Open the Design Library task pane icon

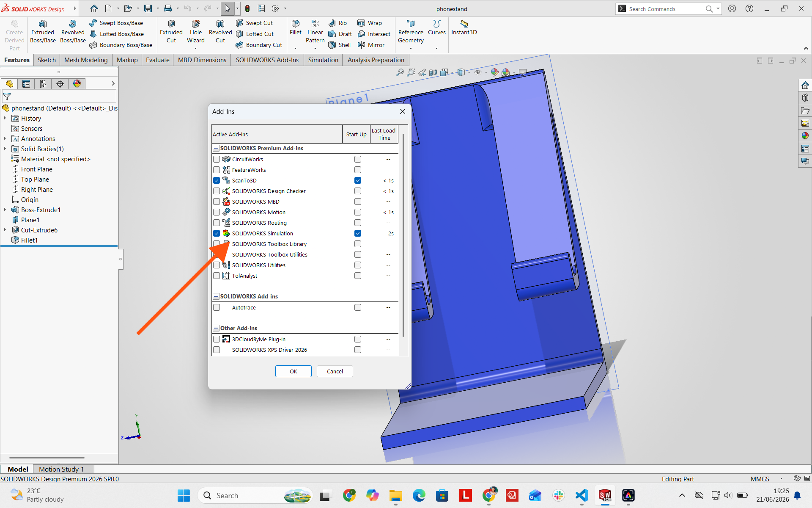(x=805, y=98)
